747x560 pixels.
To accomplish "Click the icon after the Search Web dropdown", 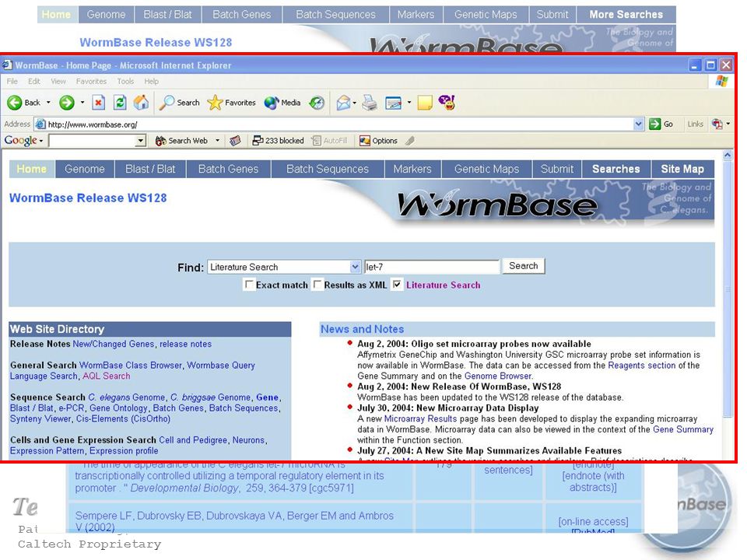I will tap(235, 141).
